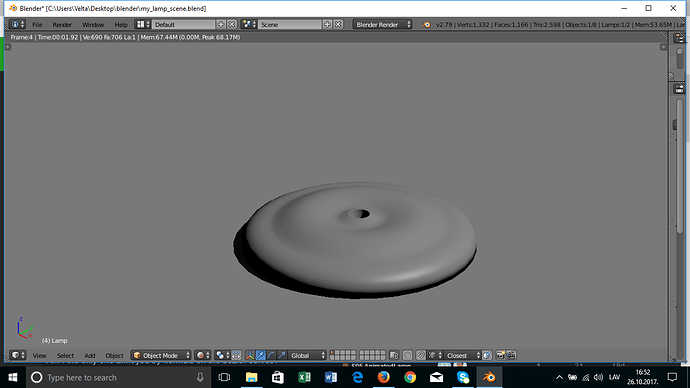The width and height of the screenshot is (690, 388).
Task: Click the first visible layer button
Action: (332, 352)
